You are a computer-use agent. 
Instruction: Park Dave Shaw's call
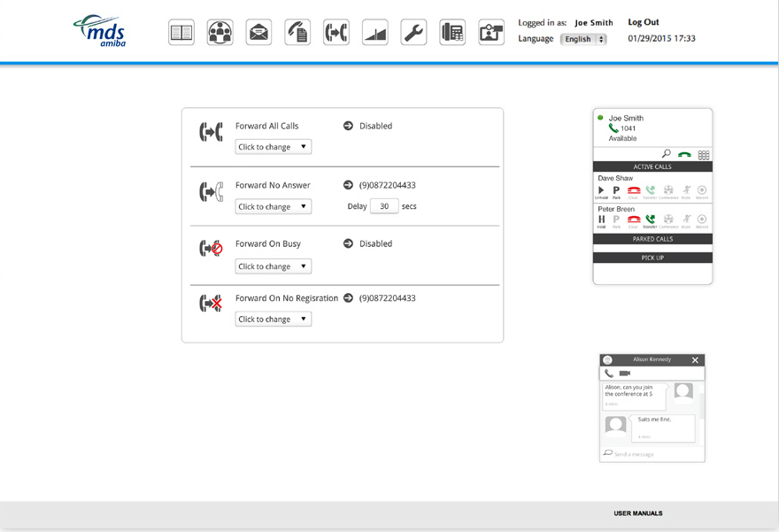tap(616, 190)
